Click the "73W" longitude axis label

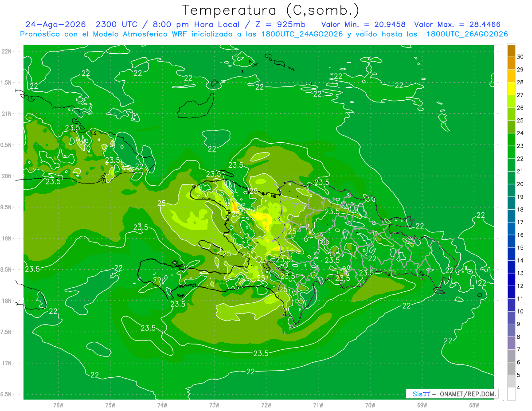point(214,405)
